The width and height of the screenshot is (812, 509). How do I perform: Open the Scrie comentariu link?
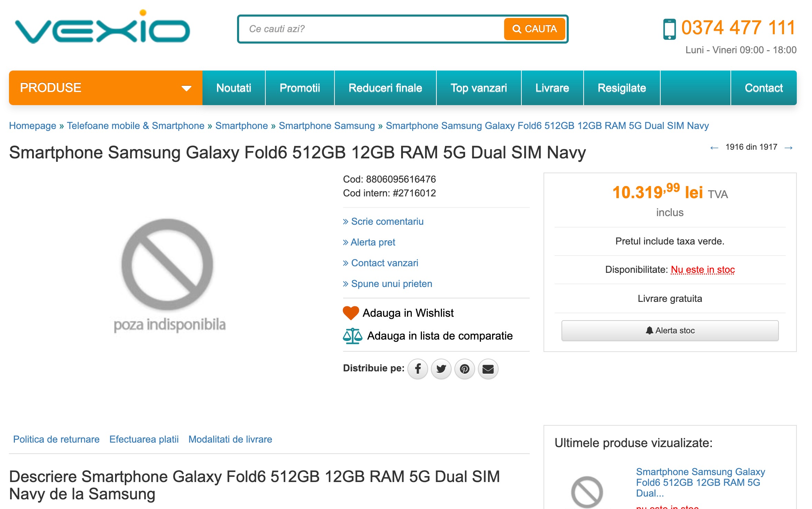pyautogui.click(x=387, y=222)
